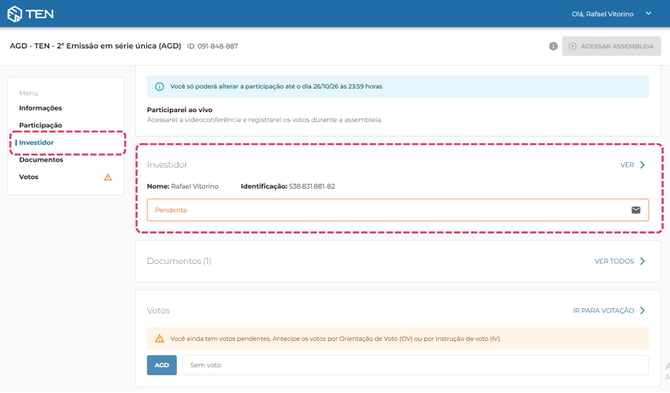Viewport: 670px width, 393px height.
Task: Click the assembly ID 091-848-887 text
Action: tap(212, 46)
